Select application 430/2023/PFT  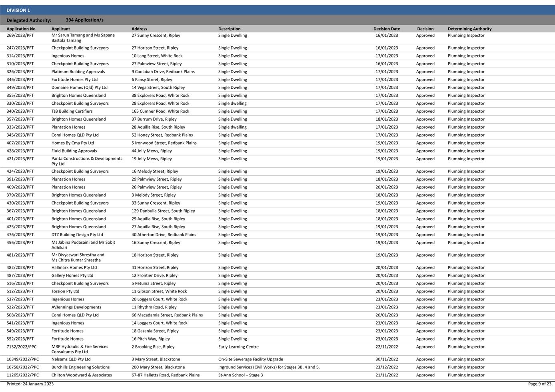coord(20,203)
